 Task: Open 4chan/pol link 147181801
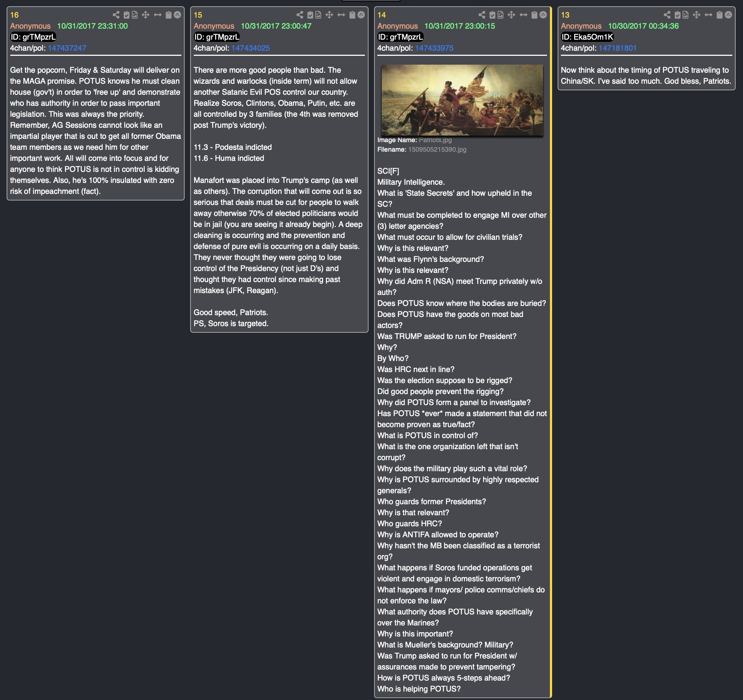[617, 48]
